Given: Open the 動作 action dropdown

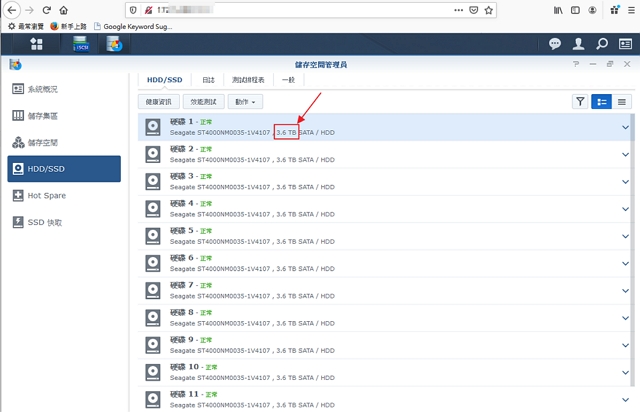Looking at the screenshot, I should click(245, 102).
